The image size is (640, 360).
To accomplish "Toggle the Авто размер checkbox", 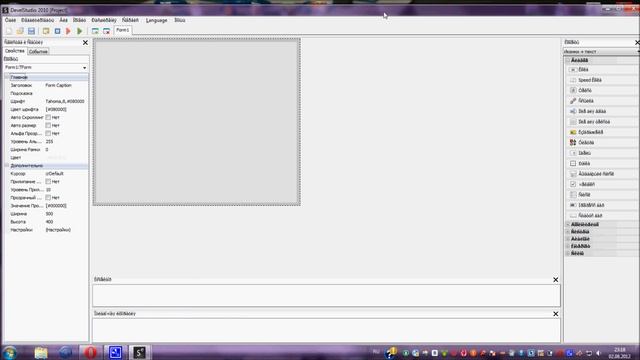I will (x=48, y=125).
